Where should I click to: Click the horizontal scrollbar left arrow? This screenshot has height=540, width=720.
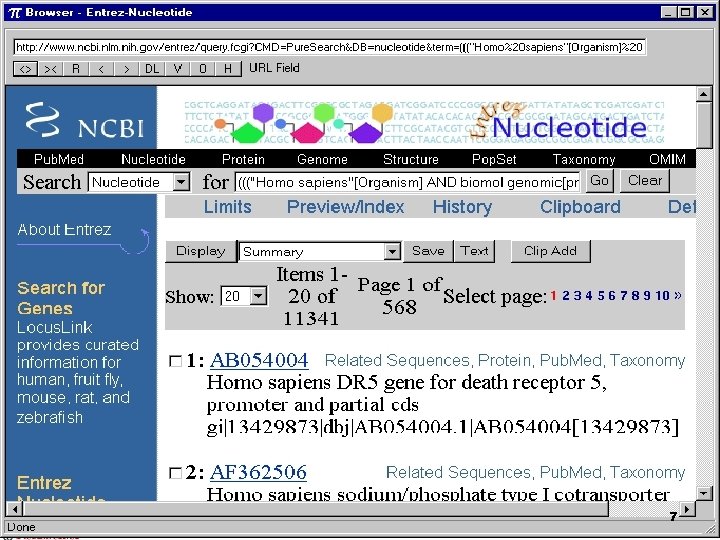[15, 509]
